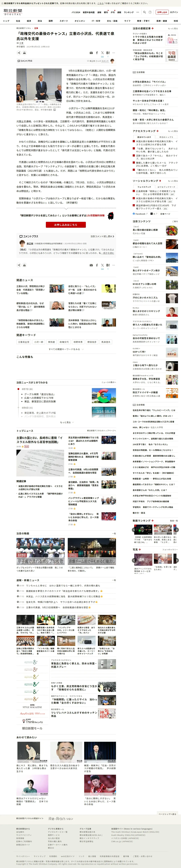
Task: Select the オピニオン navigation tab
Action: coord(80,21)
